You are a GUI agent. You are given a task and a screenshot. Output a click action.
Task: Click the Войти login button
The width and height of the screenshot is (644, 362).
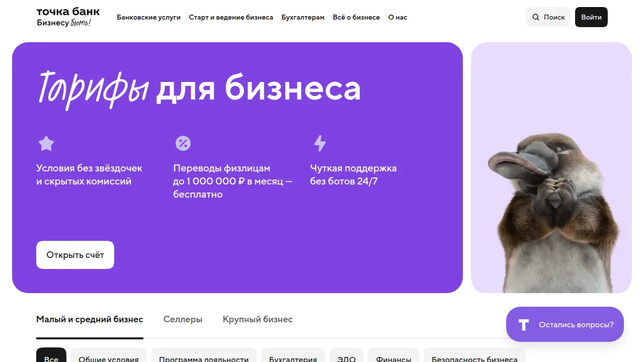coord(591,17)
